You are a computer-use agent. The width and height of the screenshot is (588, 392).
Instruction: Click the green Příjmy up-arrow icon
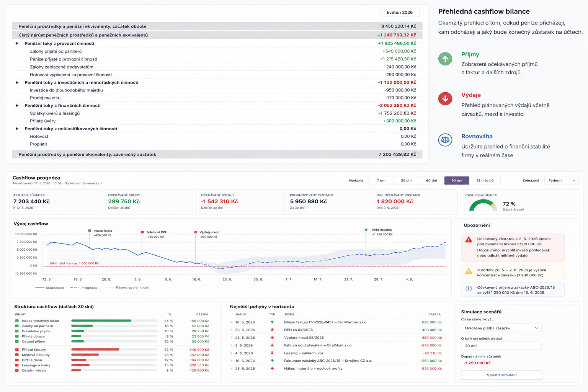tap(445, 59)
